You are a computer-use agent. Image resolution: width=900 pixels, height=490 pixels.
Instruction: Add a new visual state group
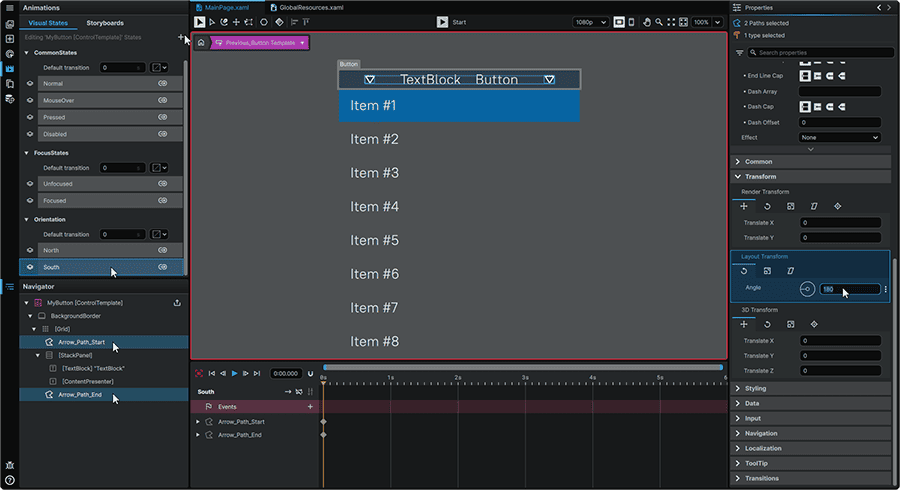coord(180,37)
